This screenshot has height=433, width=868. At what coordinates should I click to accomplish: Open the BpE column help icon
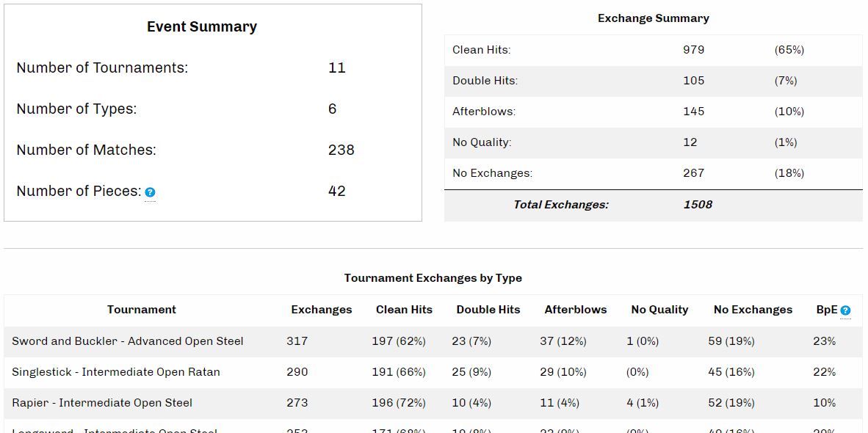[x=845, y=310]
